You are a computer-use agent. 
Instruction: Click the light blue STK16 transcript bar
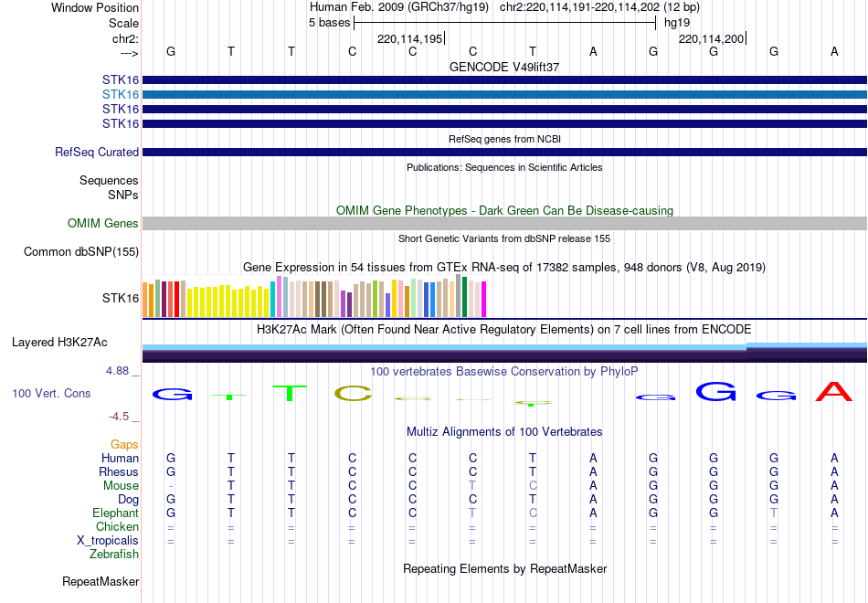click(x=504, y=95)
